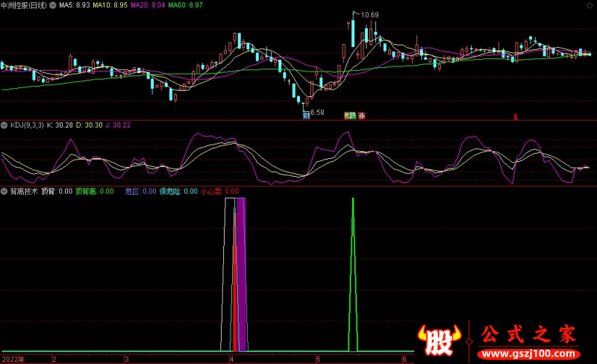Select the 中洲控股(日线) stock title
Image resolution: width=597 pixels, height=364 pixels.
24,5
